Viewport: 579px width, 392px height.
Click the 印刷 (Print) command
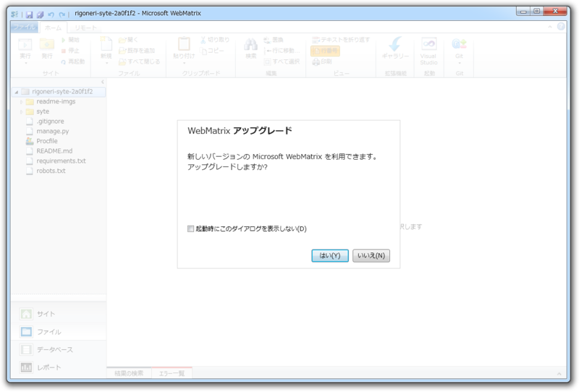coord(322,61)
